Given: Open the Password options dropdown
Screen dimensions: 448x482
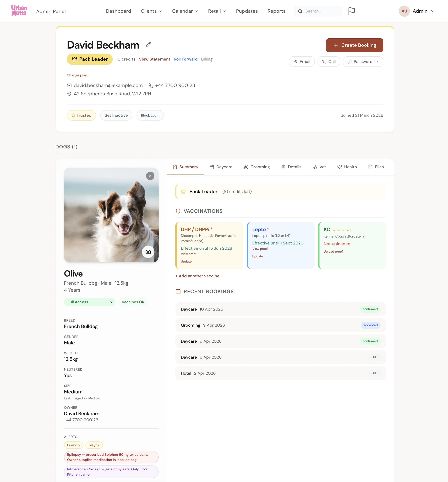Looking at the screenshot, I should coord(363,62).
